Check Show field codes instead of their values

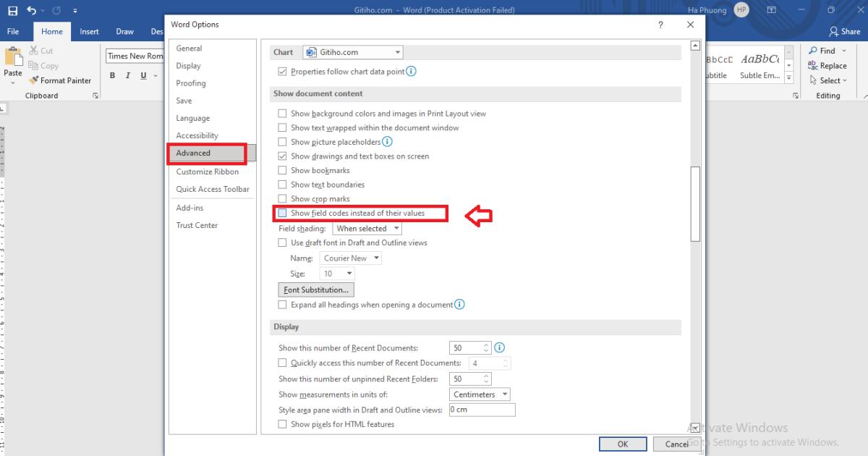coord(283,214)
